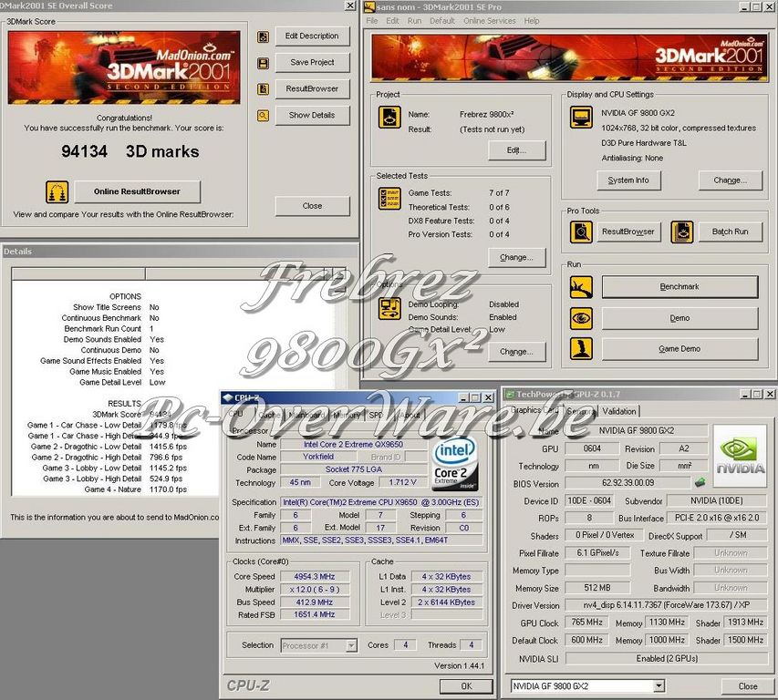Click the Batch Run icon
Screen dimensions: 778x700
pyautogui.click(x=681, y=232)
